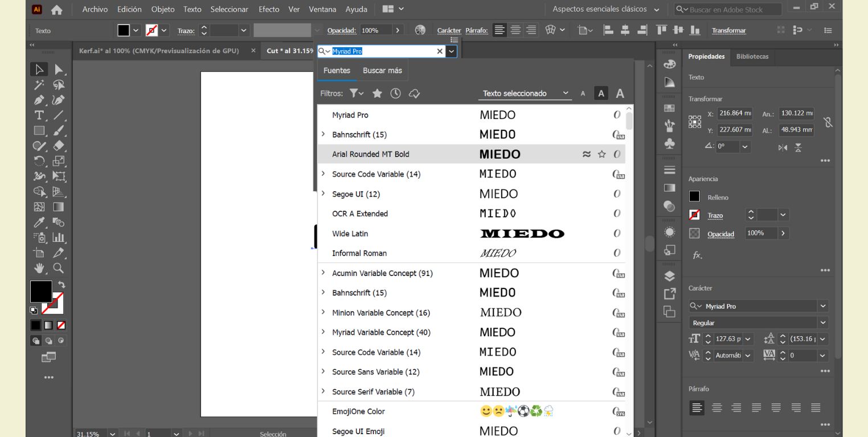Screen dimensions: 868x437
Task: Filter fonts by favorites star
Action: [x=377, y=93]
